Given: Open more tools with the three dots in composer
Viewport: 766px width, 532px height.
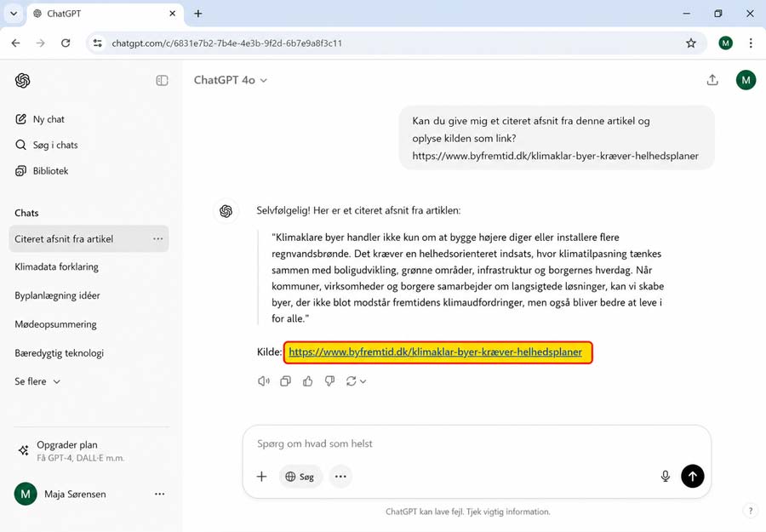Looking at the screenshot, I should click(340, 477).
